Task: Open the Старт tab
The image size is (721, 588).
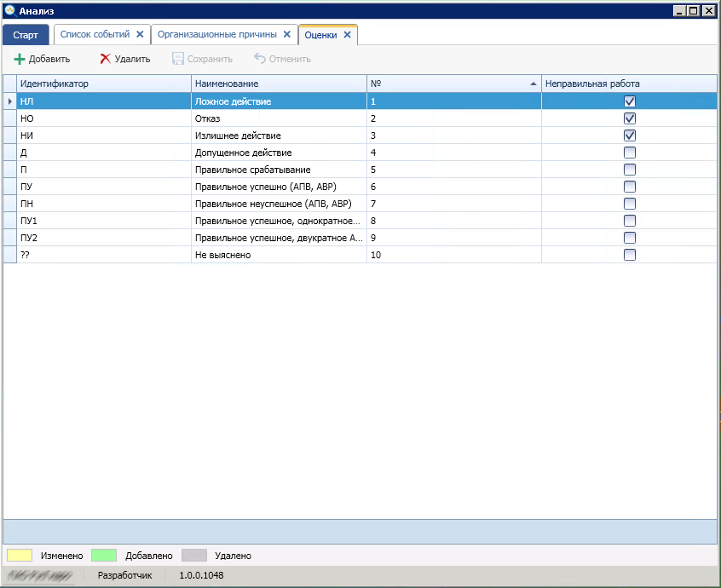Action: point(26,35)
